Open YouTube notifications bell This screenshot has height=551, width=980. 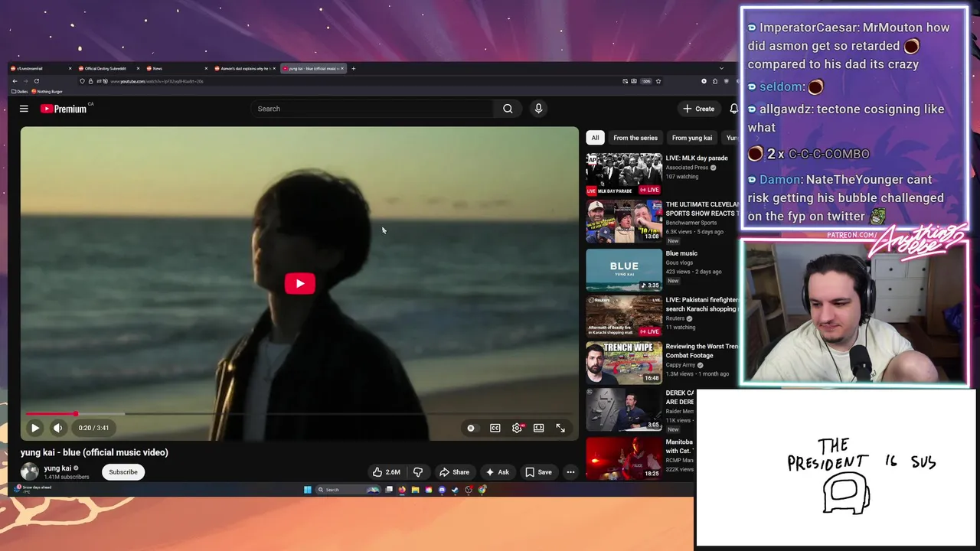(733, 109)
